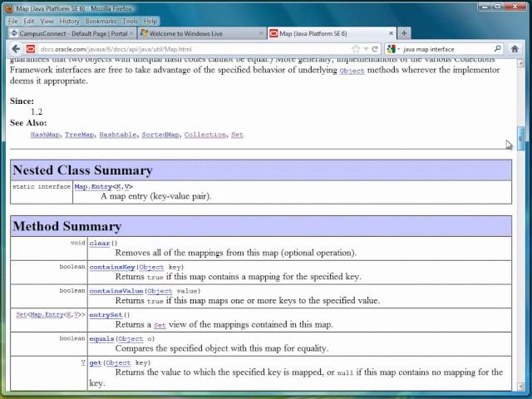This screenshot has height=399, width=532.
Task: Click the search magnifier icon
Action: [497, 49]
